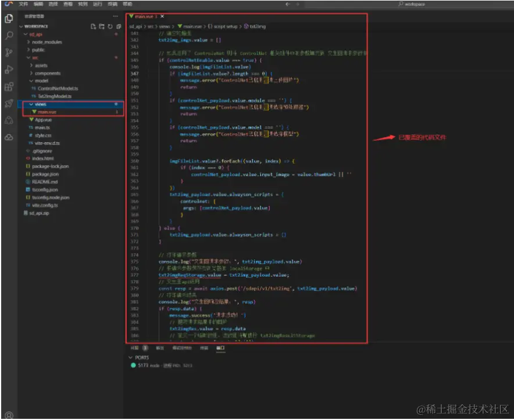This screenshot has width=514, height=420.
Task: Open the 终端 (Terminal) menu
Action: click(x=112, y=4)
